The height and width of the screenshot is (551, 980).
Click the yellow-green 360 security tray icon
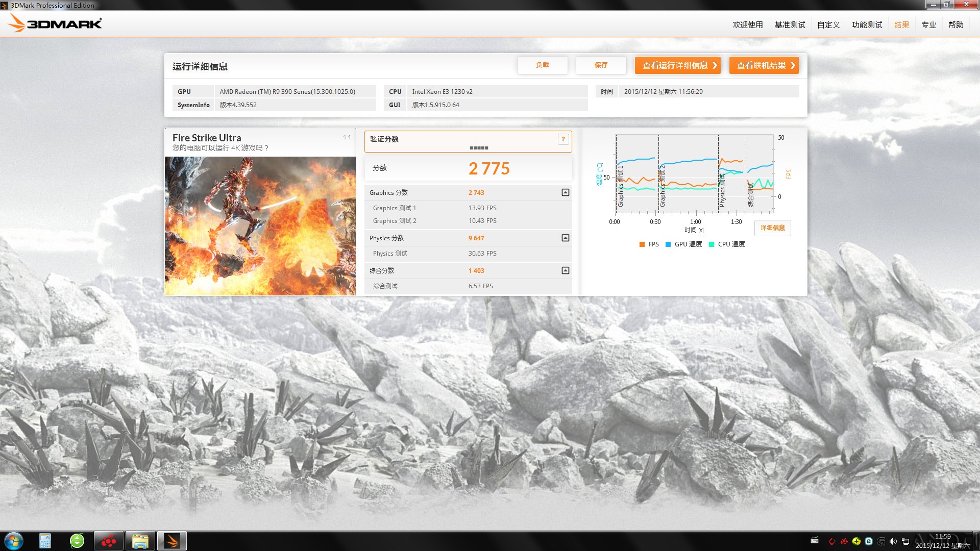pos(856,541)
